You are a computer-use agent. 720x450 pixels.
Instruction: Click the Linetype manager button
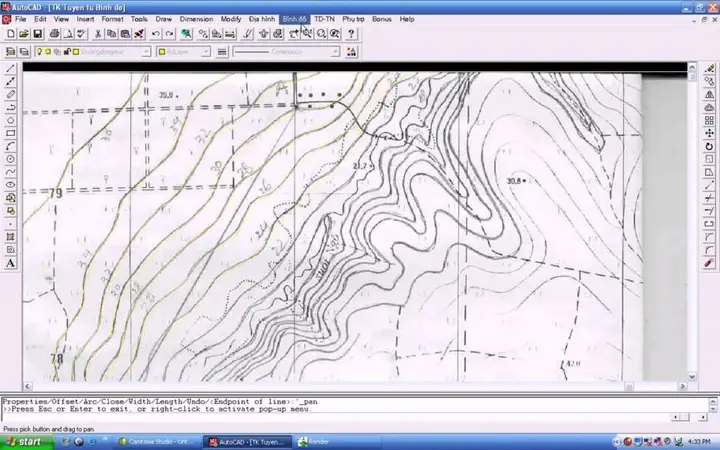click(222, 52)
